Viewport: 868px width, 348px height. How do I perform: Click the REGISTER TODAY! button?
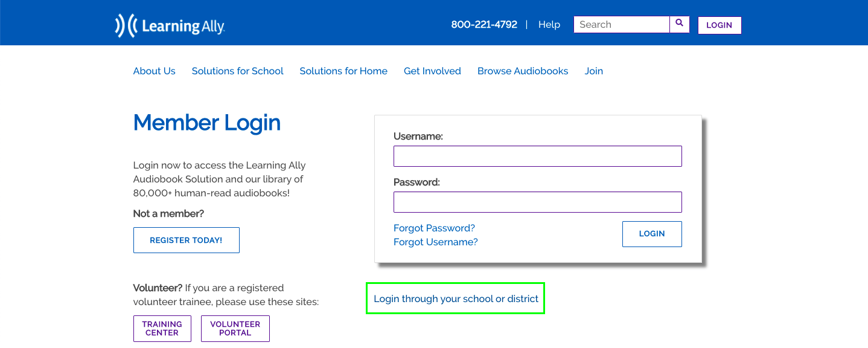pyautogui.click(x=186, y=240)
